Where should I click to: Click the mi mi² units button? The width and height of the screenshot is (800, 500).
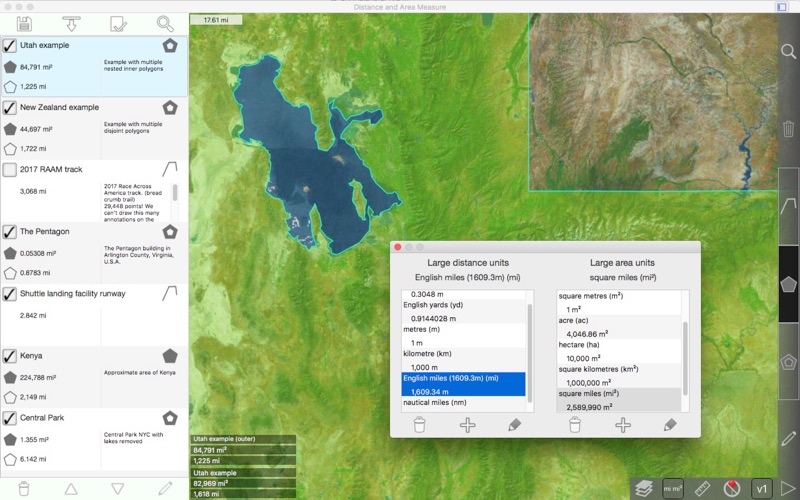(673, 488)
